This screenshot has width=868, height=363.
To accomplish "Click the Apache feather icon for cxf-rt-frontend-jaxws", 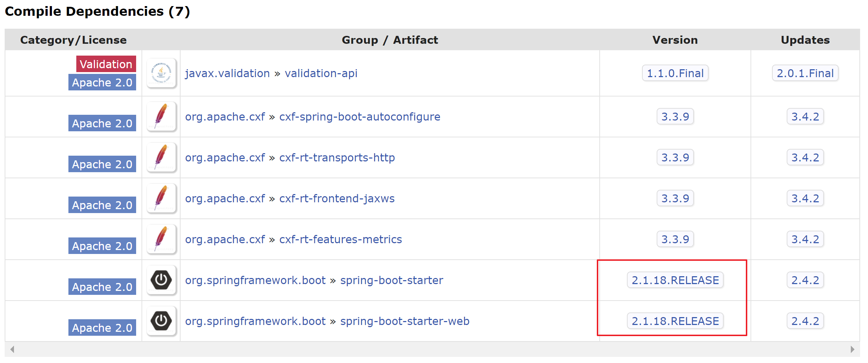I will click(162, 198).
